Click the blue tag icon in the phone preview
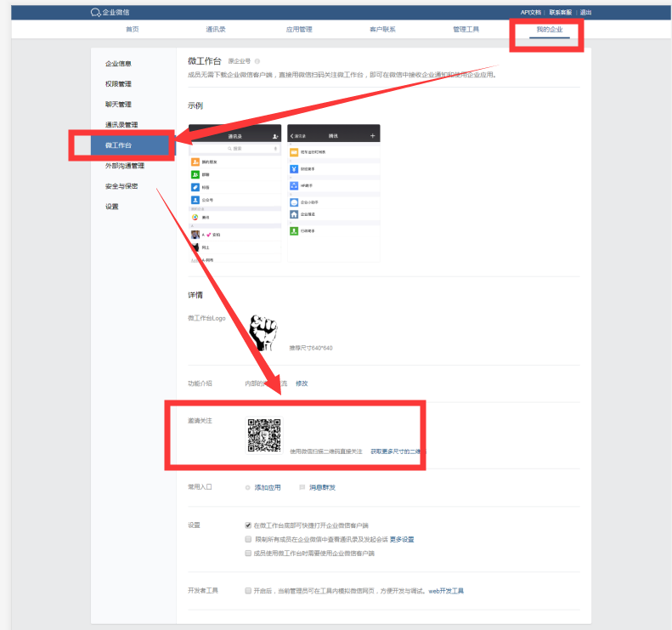 [195, 187]
